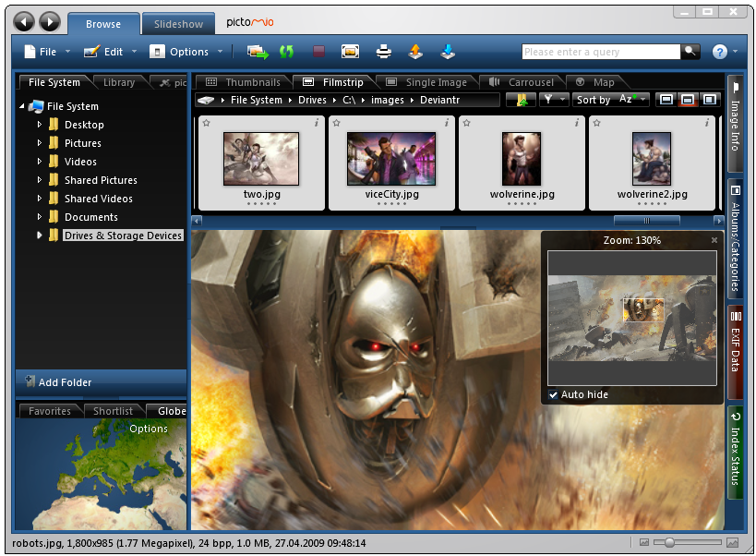Image resolution: width=756 pixels, height=556 pixels.
Task: Click the info icon on viceCity.jpg
Action: (x=447, y=123)
